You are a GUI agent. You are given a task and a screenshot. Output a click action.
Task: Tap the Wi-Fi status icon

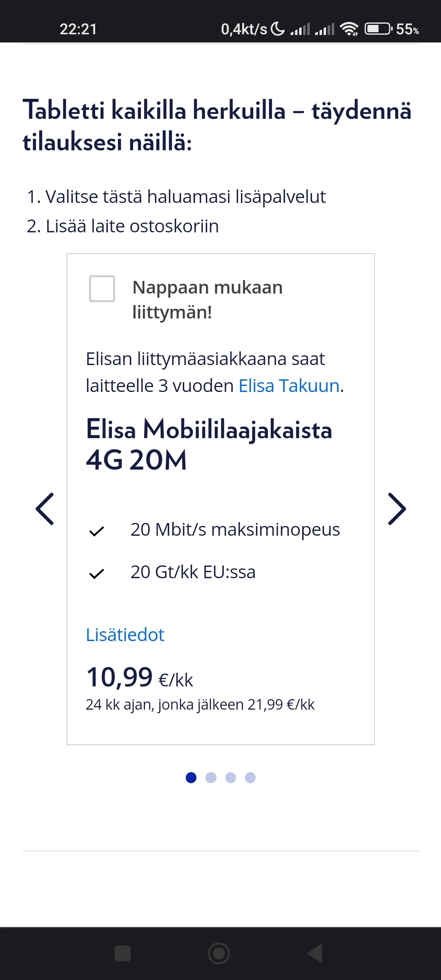[x=349, y=29]
